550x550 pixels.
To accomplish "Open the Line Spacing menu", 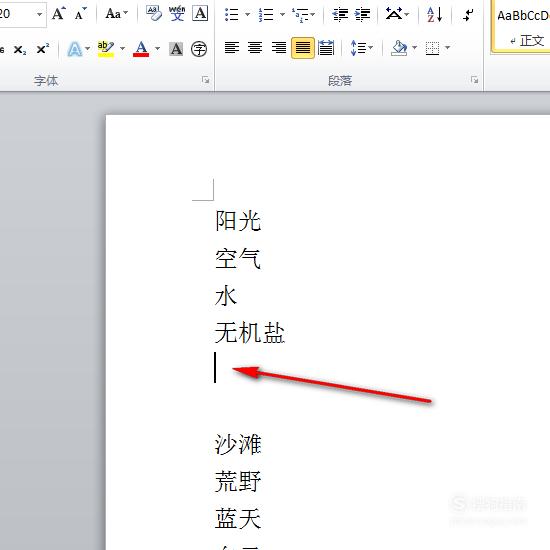I will click(361, 48).
